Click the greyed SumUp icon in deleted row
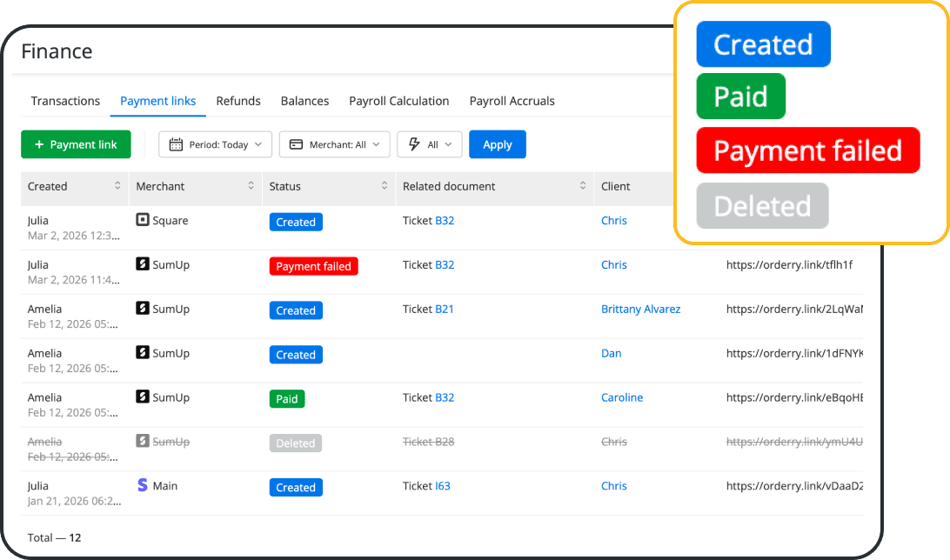This screenshot has width=950, height=560. 143,442
